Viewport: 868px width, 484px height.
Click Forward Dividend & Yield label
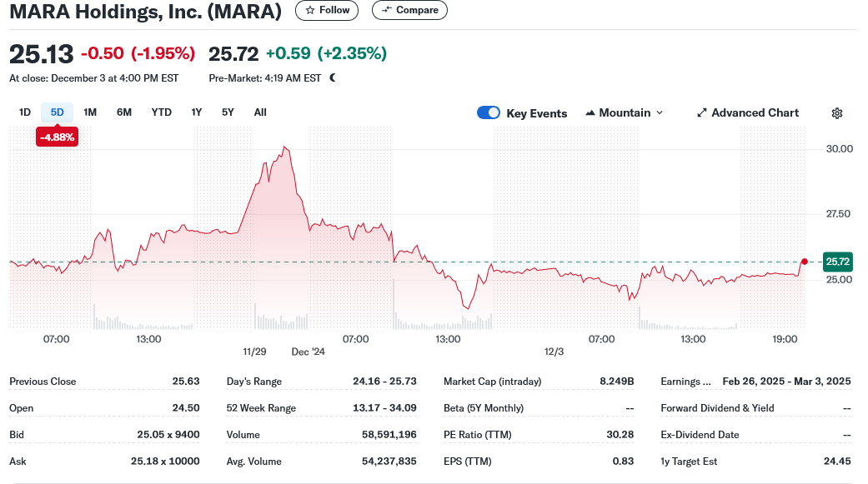click(x=717, y=407)
